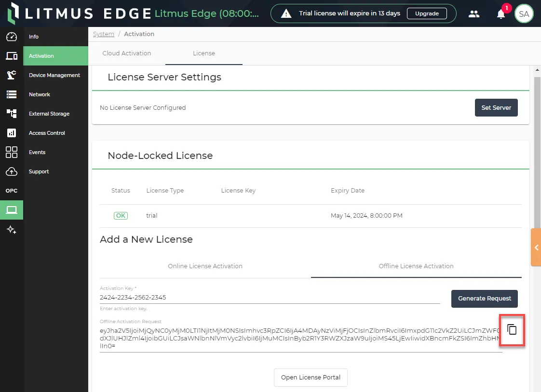Click the trial license warning triangle
Image resolution: width=541 pixels, height=392 pixels.
(286, 13)
